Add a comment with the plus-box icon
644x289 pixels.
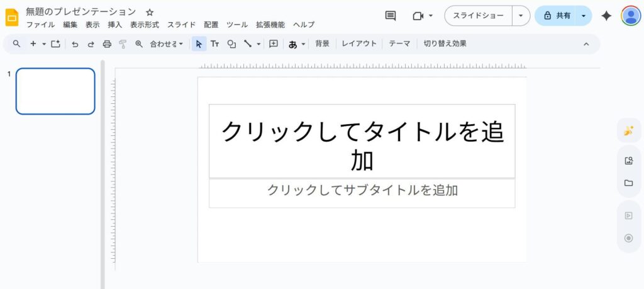click(274, 43)
